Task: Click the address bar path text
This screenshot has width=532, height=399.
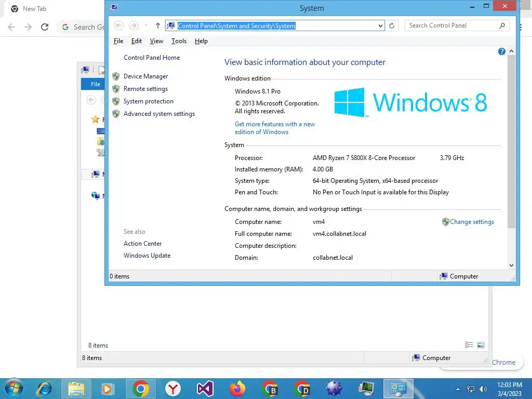Action: (x=236, y=26)
